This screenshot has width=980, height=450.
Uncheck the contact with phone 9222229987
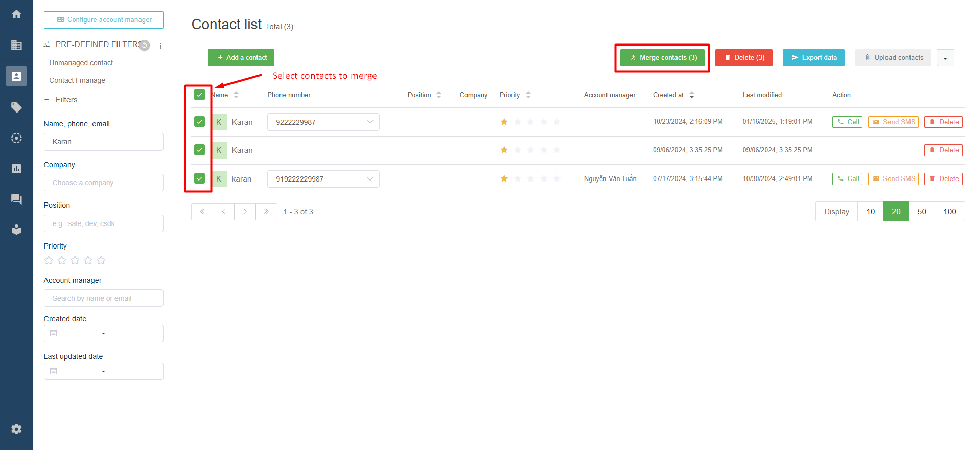pyautogui.click(x=200, y=122)
